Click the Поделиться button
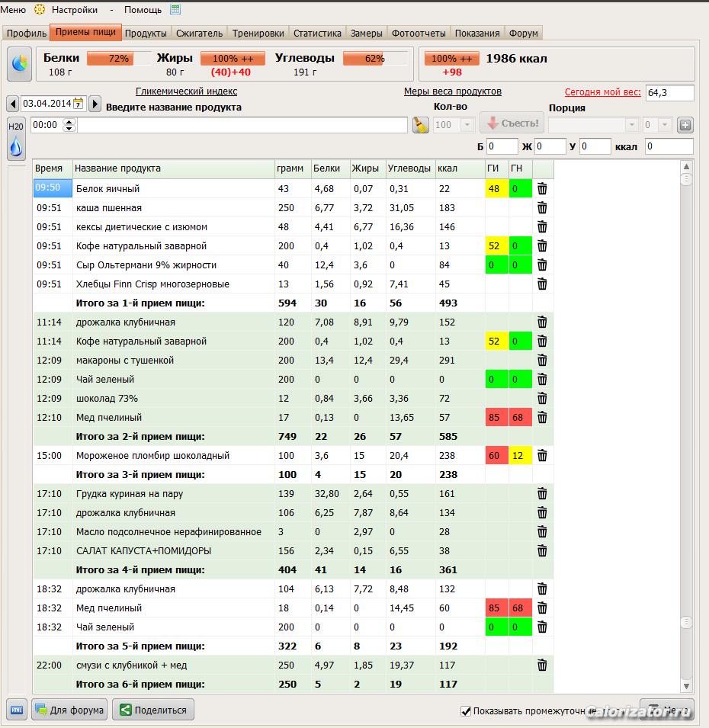 (x=153, y=710)
